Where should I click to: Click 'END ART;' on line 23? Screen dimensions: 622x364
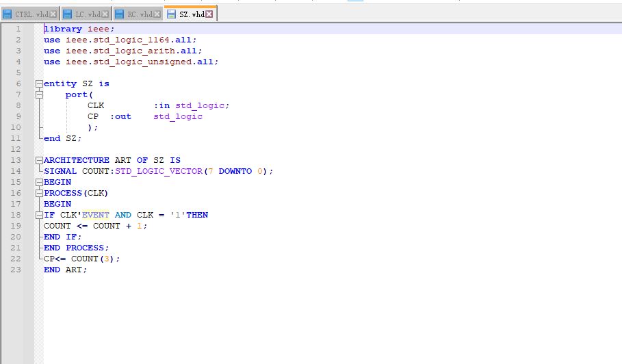pos(66,270)
